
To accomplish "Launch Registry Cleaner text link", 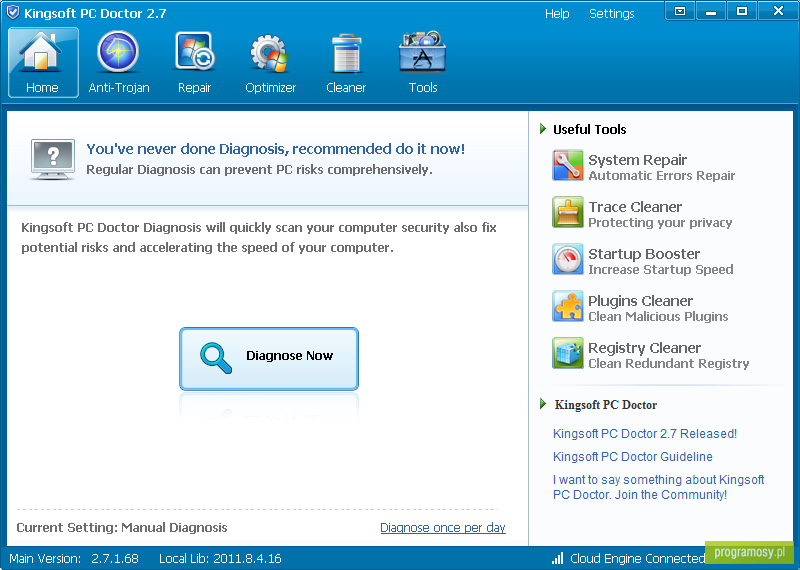I will [x=644, y=348].
